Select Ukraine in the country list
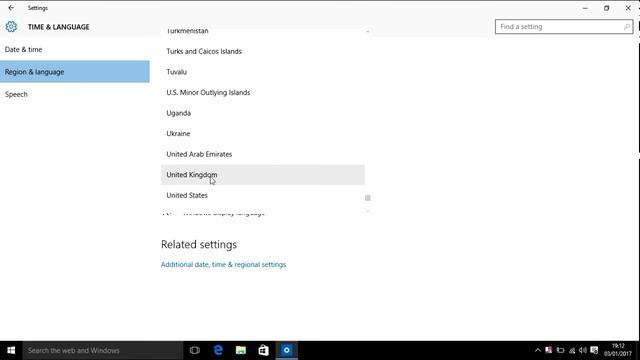Image resolution: width=640 pixels, height=360 pixels. click(x=263, y=133)
